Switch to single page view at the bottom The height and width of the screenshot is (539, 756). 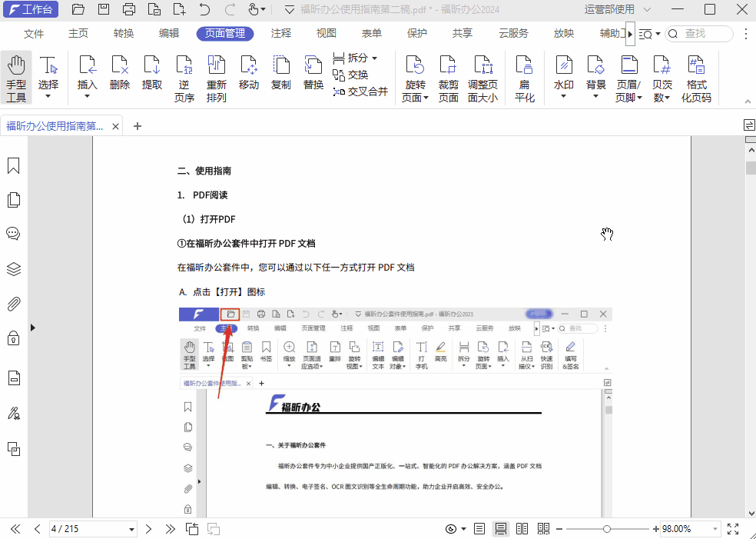479,528
